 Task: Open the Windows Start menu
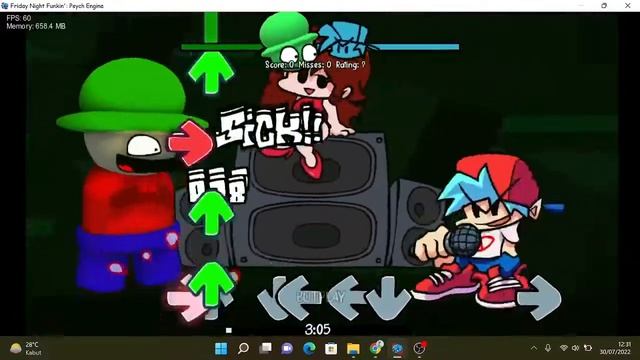pos(221,349)
